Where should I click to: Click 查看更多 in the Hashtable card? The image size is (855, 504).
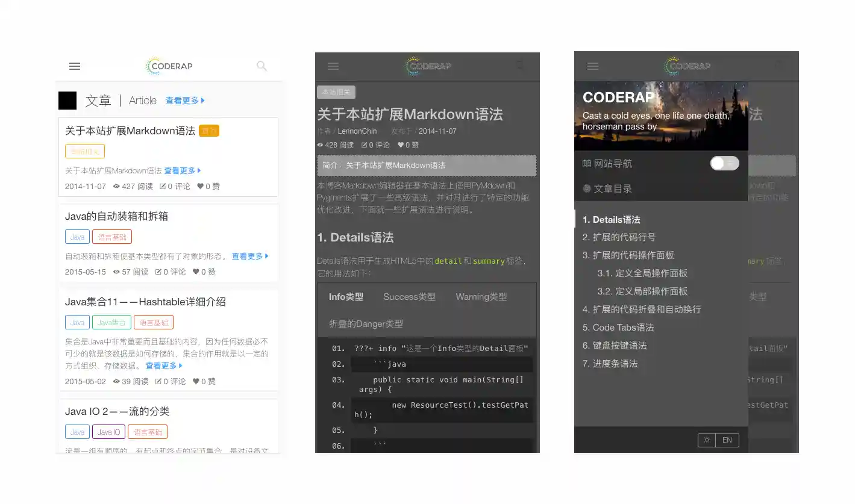coord(164,366)
